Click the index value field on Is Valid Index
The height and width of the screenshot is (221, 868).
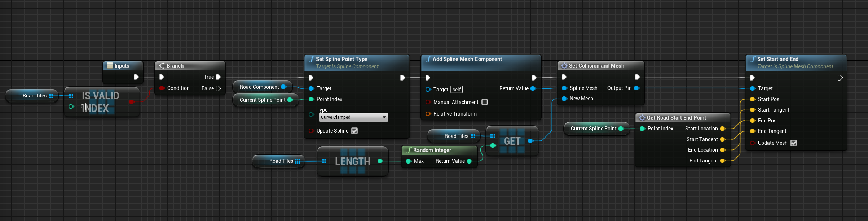click(82, 107)
